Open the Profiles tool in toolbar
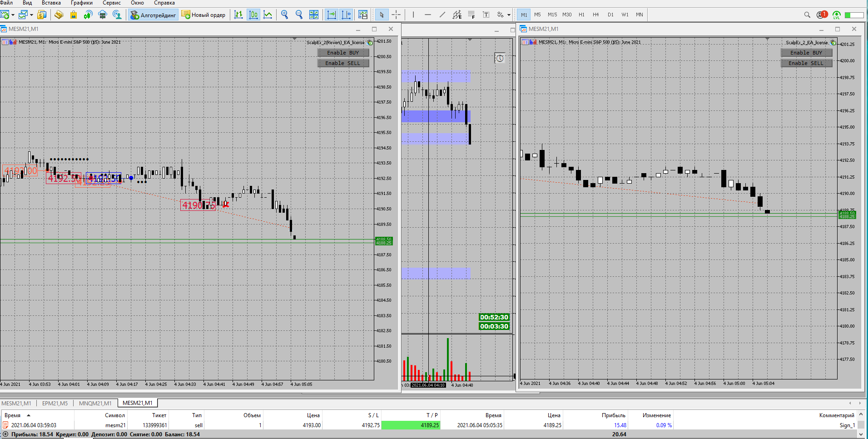This screenshot has height=439, width=868. tap(23, 15)
